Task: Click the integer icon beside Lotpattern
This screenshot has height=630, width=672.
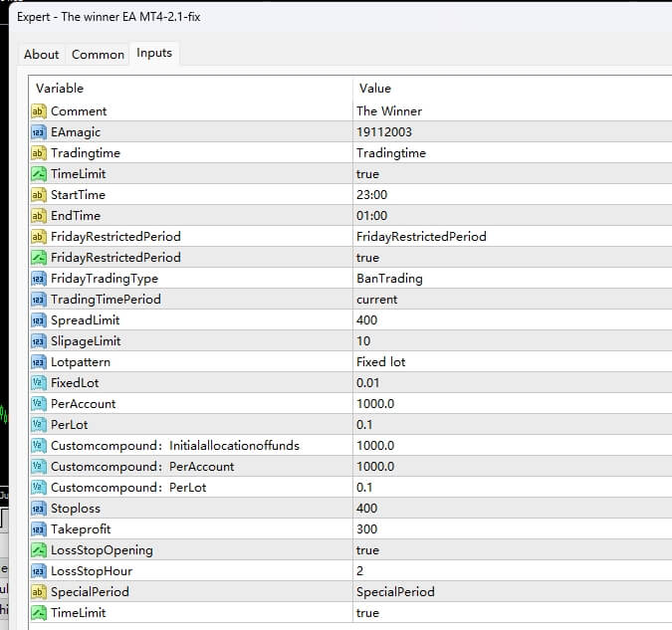Action: click(39, 362)
